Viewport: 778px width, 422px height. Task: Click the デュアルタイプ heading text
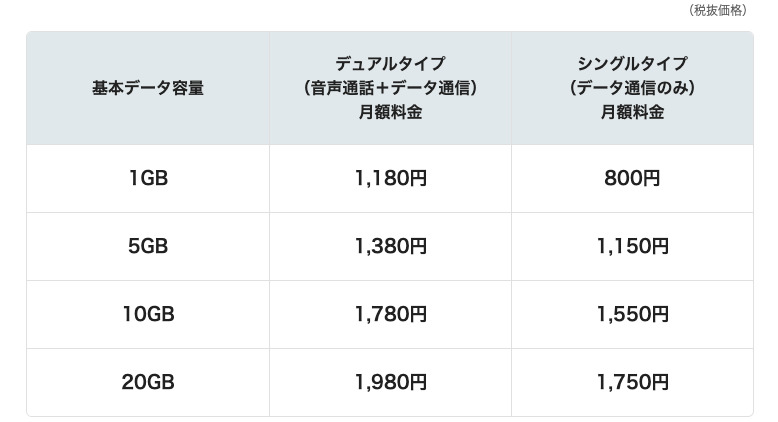(390, 63)
